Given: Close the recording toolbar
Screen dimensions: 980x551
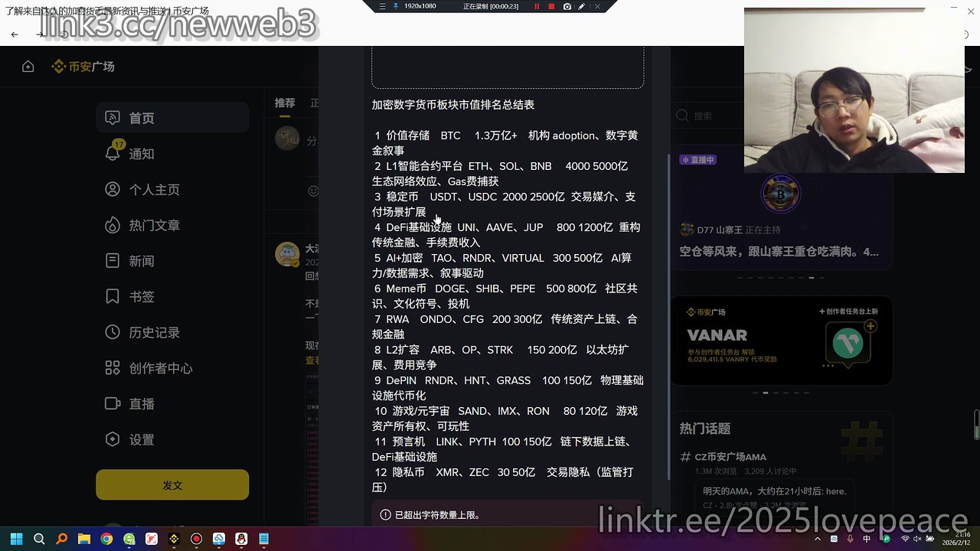Looking at the screenshot, I should click(x=597, y=6).
